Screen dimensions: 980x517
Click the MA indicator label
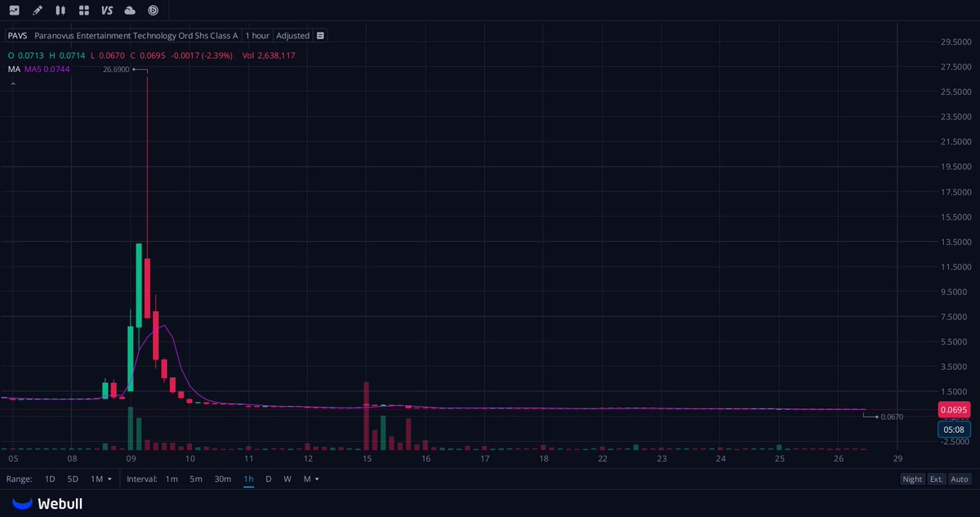pos(14,69)
